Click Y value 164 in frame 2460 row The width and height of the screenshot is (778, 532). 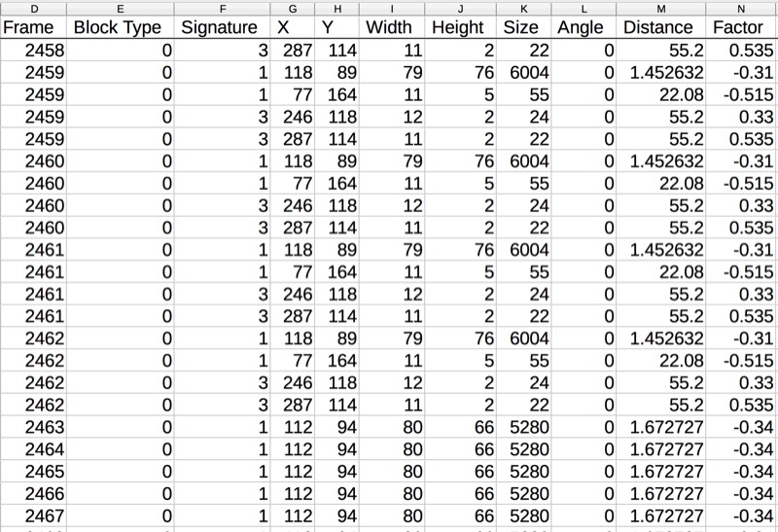(x=336, y=183)
